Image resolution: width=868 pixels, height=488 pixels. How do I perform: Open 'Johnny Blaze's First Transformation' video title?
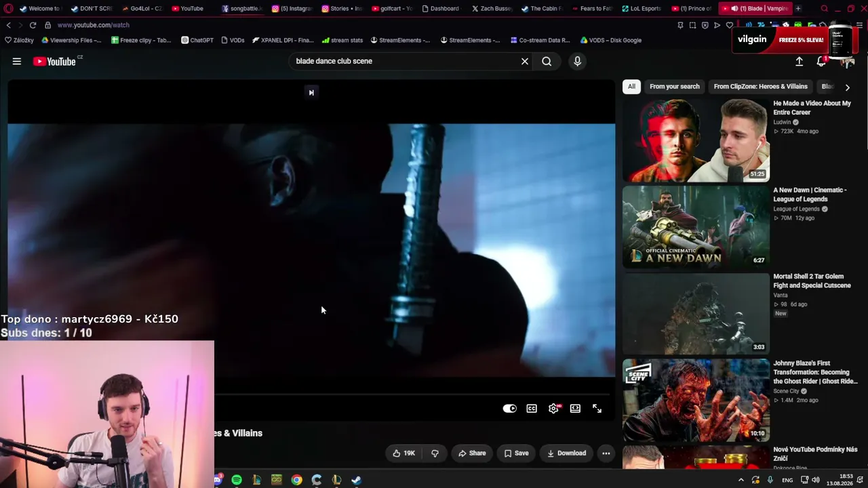[x=815, y=372]
